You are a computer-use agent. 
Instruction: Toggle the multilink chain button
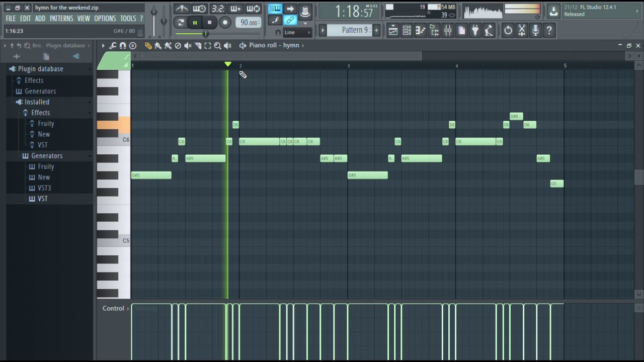[290, 20]
